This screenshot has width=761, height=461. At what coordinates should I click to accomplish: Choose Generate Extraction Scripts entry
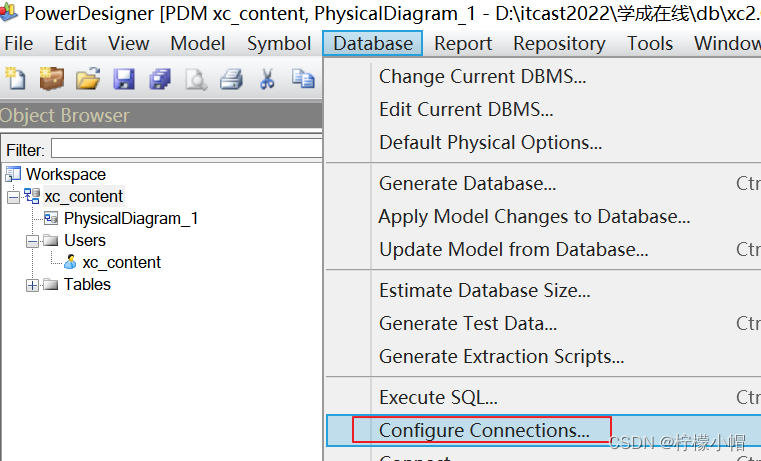(x=544, y=356)
